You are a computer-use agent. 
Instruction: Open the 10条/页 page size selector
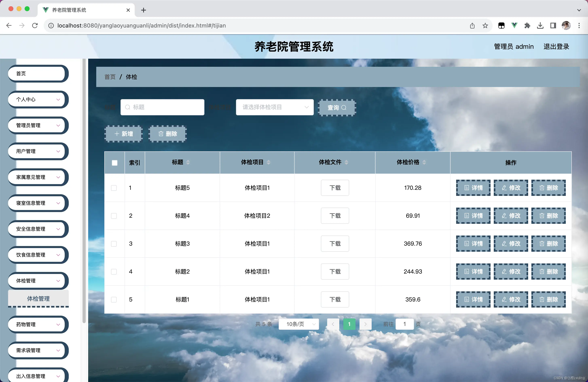[298, 324]
